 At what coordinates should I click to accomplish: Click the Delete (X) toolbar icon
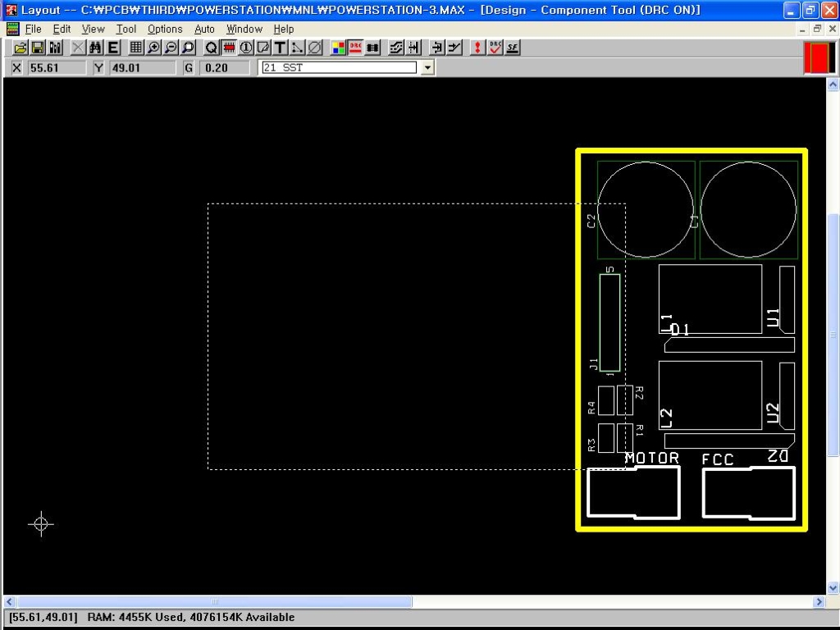click(x=78, y=48)
